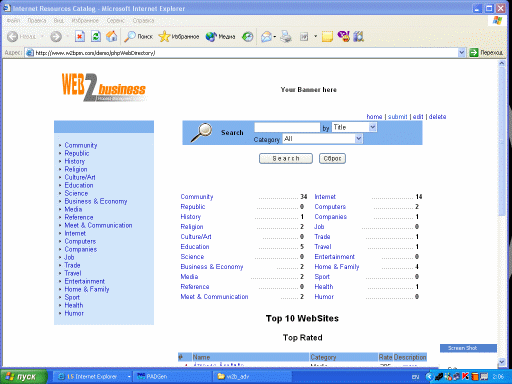Click the Home page icon
Screen dimensions: 512x384
click(x=112, y=36)
